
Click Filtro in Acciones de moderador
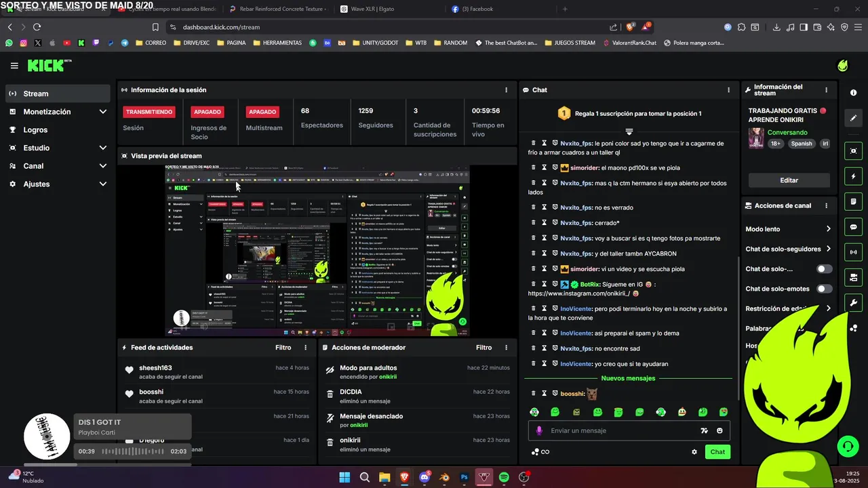[x=484, y=348]
